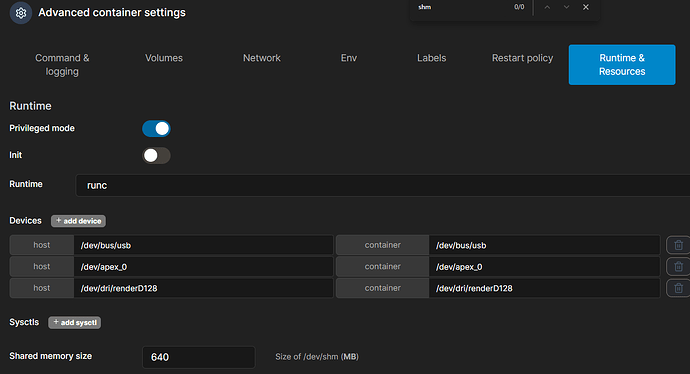Add a new sysctl entry
The width and height of the screenshot is (690, 374).
[75, 323]
